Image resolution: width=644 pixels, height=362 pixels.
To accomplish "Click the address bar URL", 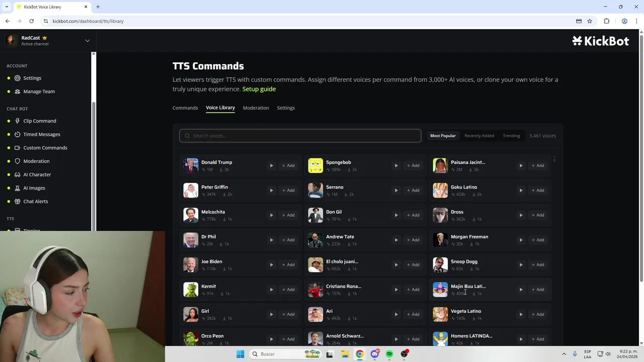I will (x=88, y=21).
